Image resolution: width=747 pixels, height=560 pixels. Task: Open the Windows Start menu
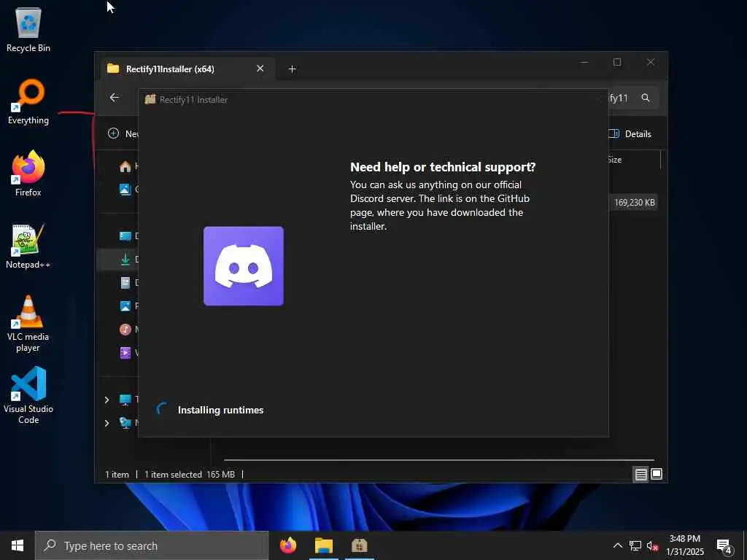tap(18, 545)
